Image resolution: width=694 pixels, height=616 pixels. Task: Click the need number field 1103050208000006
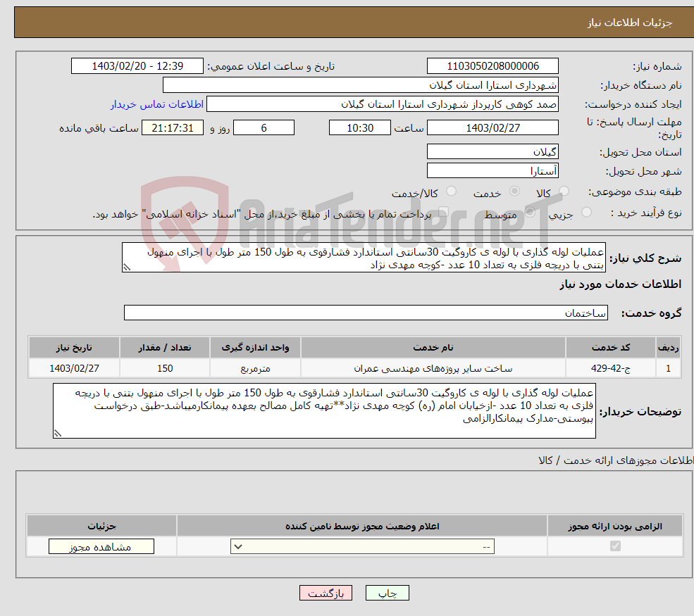tap(492, 66)
